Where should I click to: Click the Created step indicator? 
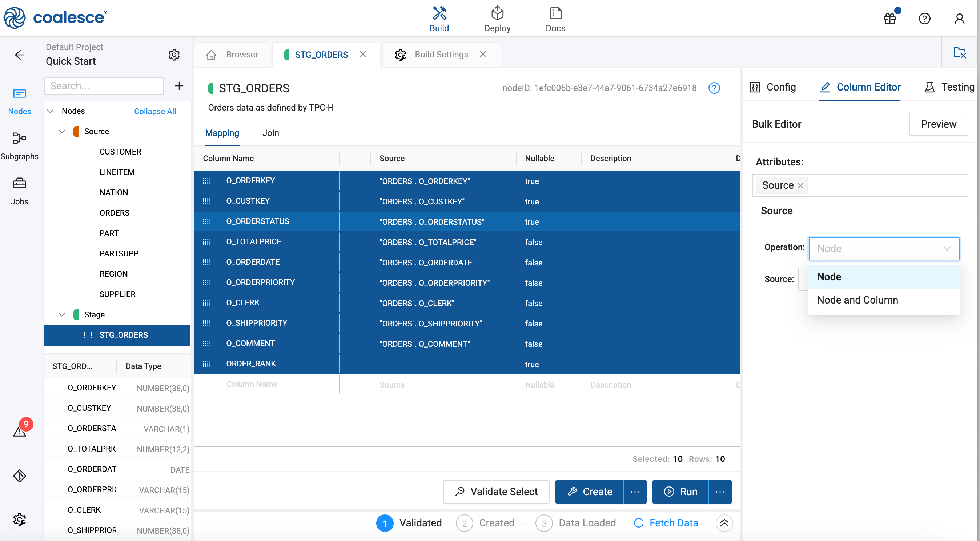coord(485,523)
